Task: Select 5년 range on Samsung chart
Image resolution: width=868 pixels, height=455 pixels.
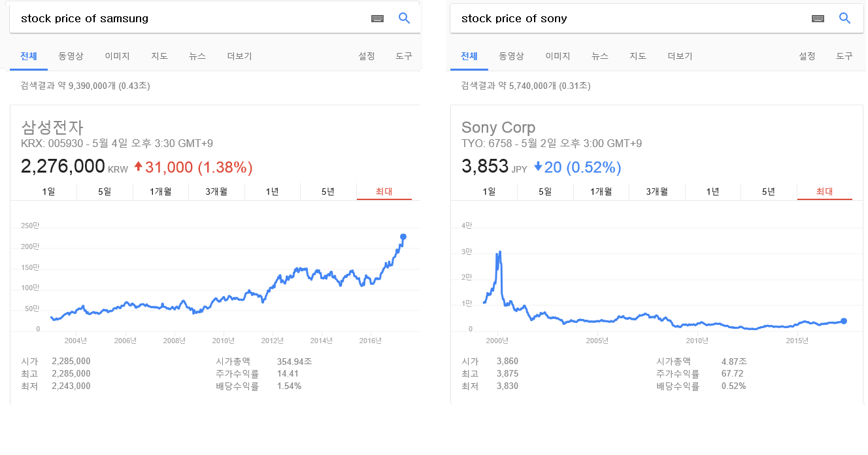Action: (328, 192)
